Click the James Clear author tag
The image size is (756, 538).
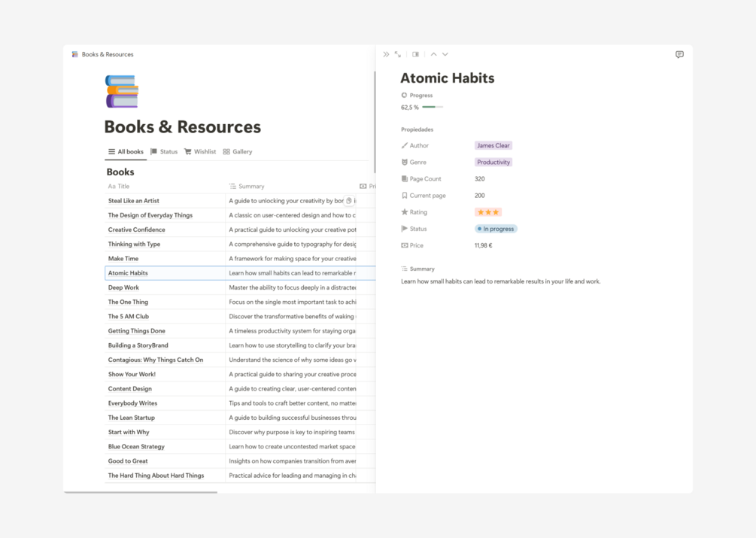point(493,146)
